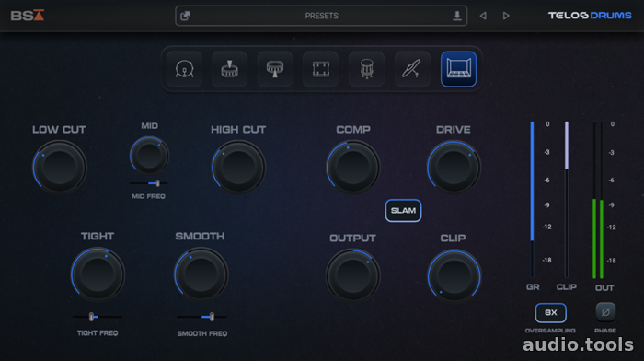The height and width of the screenshot is (361, 644).
Task: Select the cymbal mode icon
Action: 412,69
